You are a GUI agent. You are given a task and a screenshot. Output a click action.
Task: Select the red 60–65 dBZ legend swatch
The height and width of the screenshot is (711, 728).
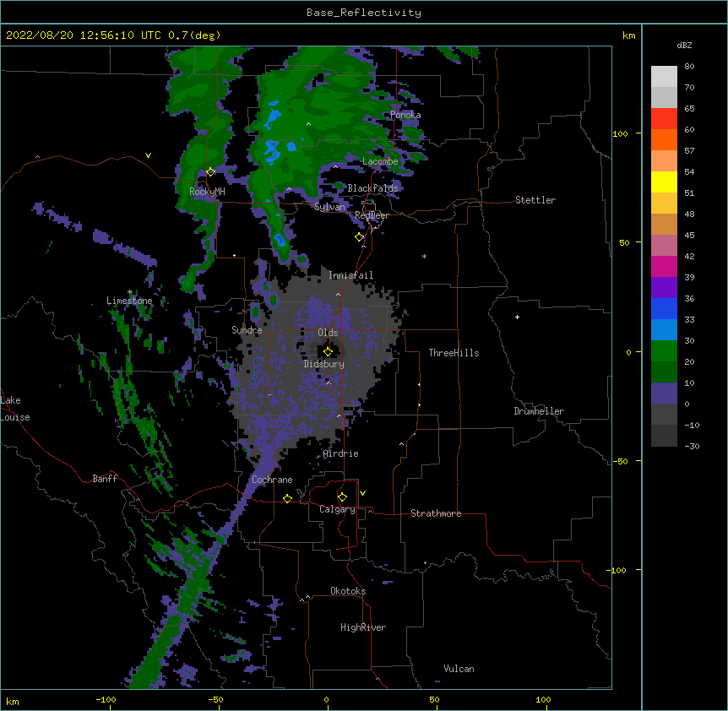coord(664,118)
